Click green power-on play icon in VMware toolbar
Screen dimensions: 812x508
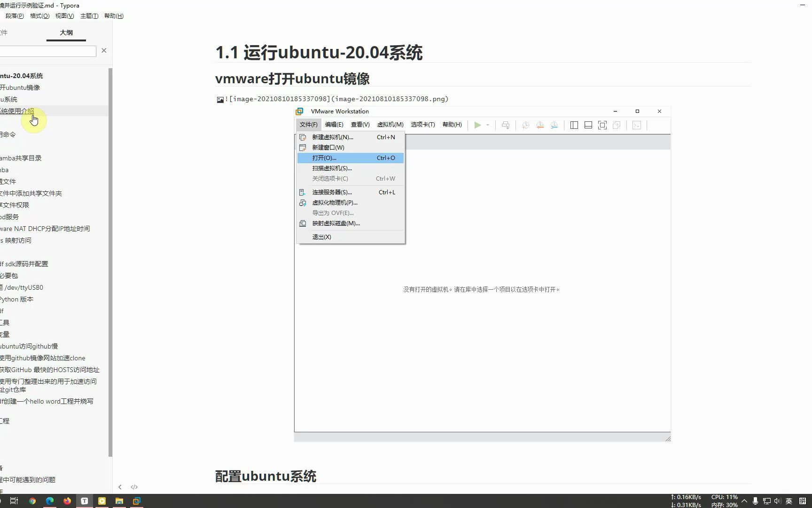pyautogui.click(x=477, y=125)
